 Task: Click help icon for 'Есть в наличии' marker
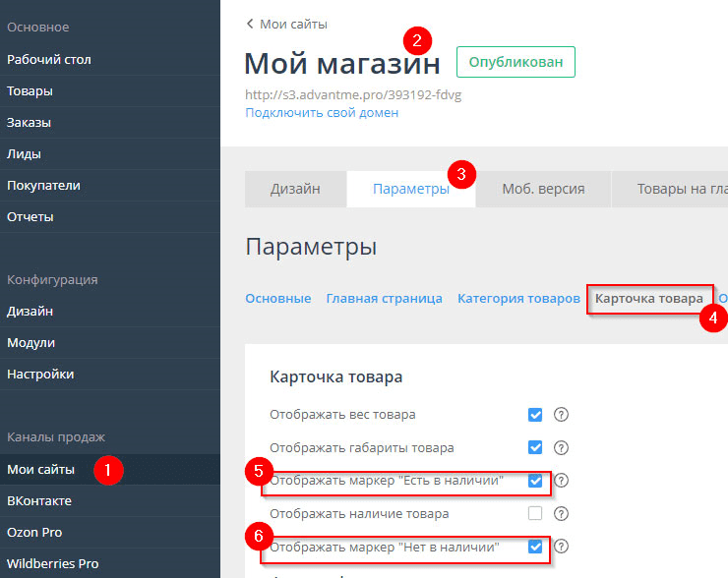tap(562, 481)
